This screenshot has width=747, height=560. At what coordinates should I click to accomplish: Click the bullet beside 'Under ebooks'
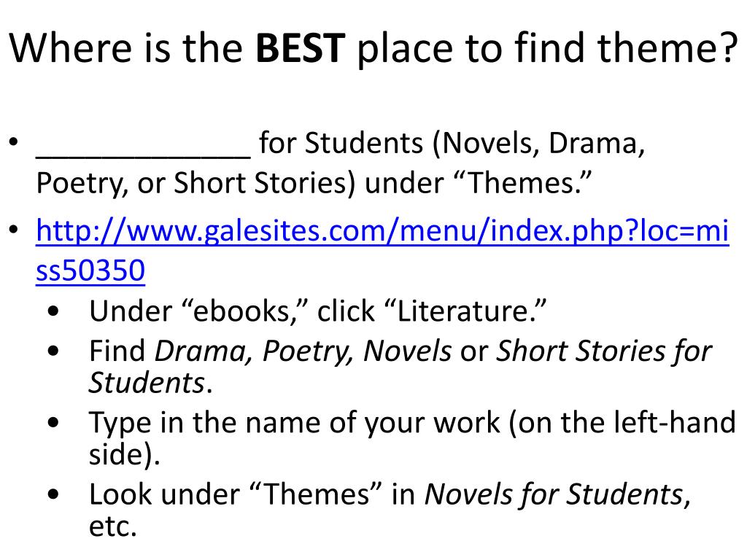point(53,311)
